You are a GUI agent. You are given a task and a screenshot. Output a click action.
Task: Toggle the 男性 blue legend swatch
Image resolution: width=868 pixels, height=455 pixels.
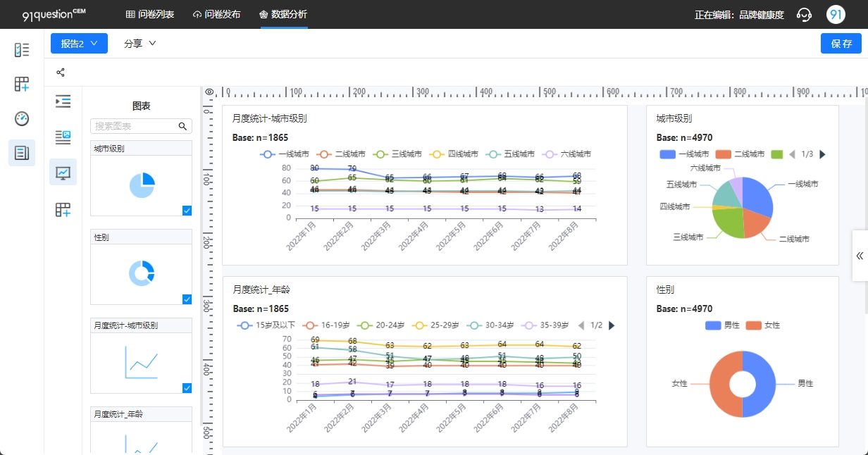coord(713,325)
